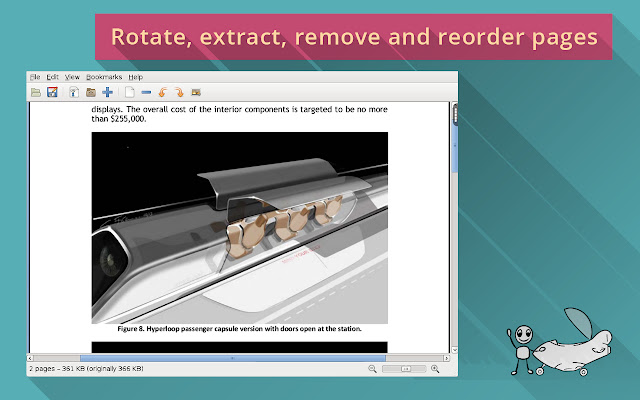Click the zoom in magnifier icon

(435, 369)
